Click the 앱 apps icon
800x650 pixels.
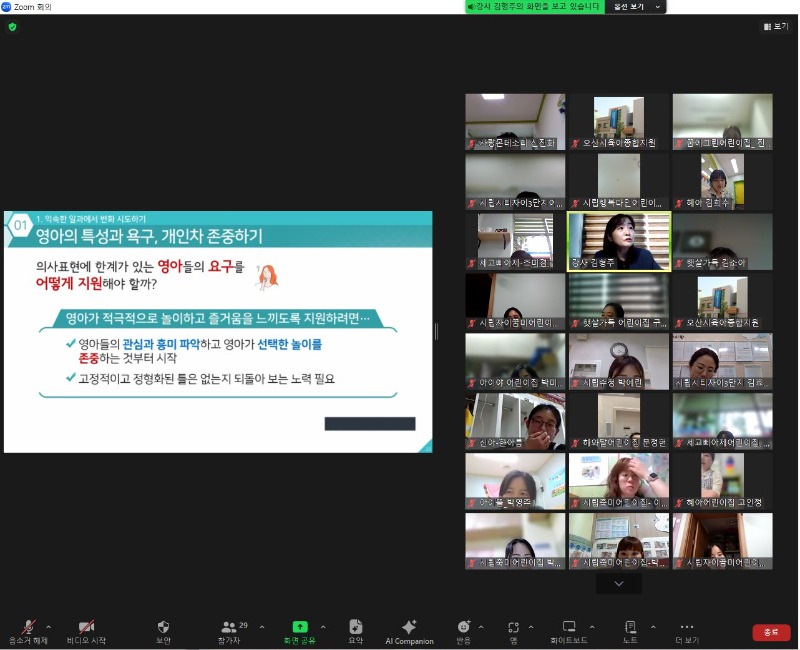[513, 627]
